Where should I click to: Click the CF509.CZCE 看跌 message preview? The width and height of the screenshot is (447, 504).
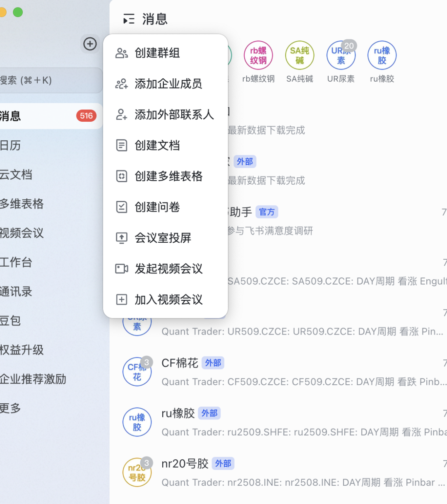(304, 382)
